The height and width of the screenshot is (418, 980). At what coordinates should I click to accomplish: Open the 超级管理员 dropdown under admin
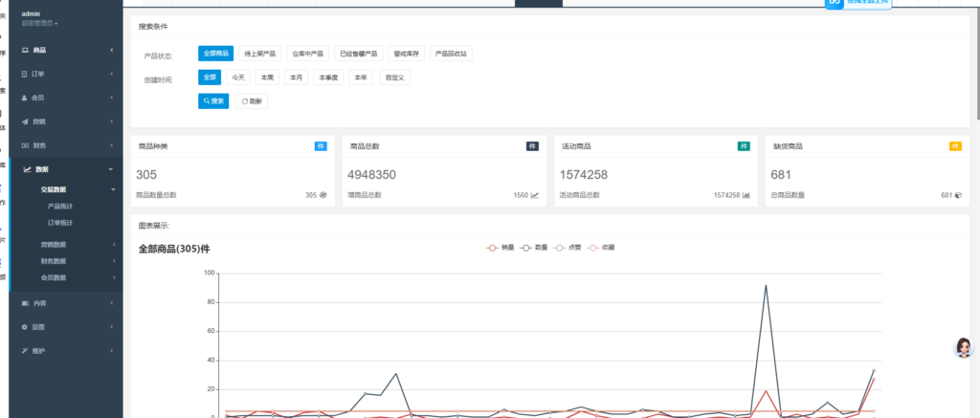point(40,23)
